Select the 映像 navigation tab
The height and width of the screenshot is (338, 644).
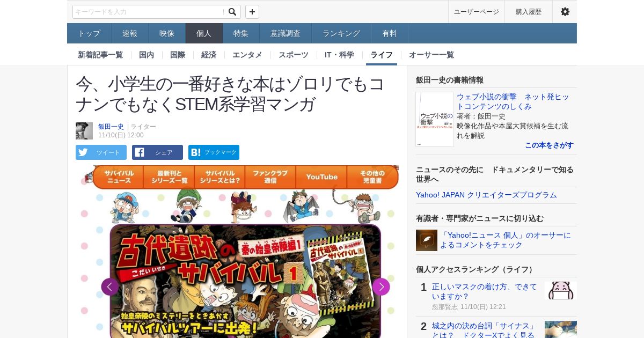click(167, 33)
